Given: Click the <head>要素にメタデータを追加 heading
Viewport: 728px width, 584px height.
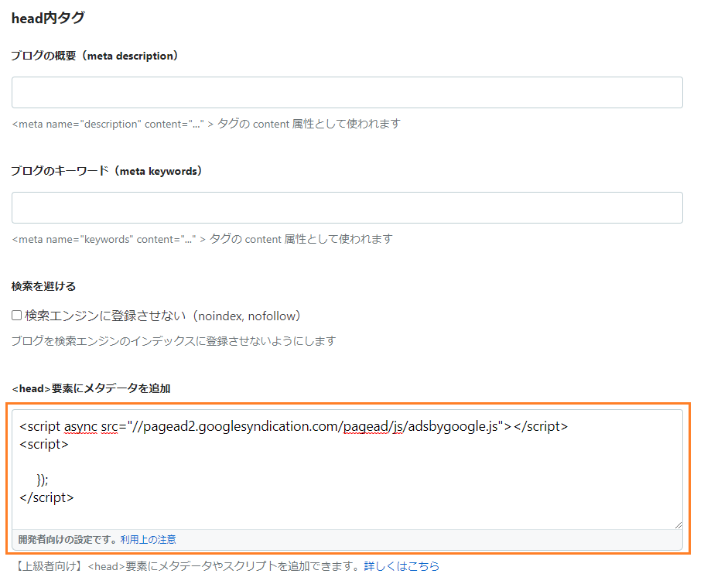Looking at the screenshot, I should (x=91, y=388).
